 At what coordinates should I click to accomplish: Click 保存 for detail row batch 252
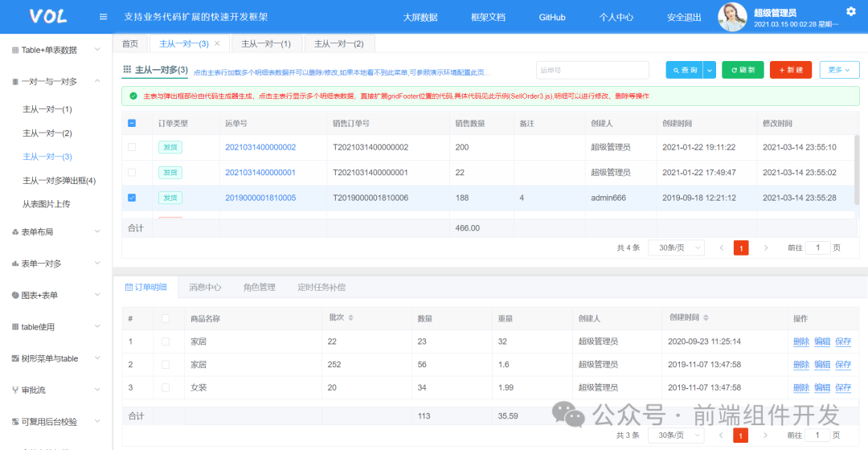pyautogui.click(x=843, y=365)
